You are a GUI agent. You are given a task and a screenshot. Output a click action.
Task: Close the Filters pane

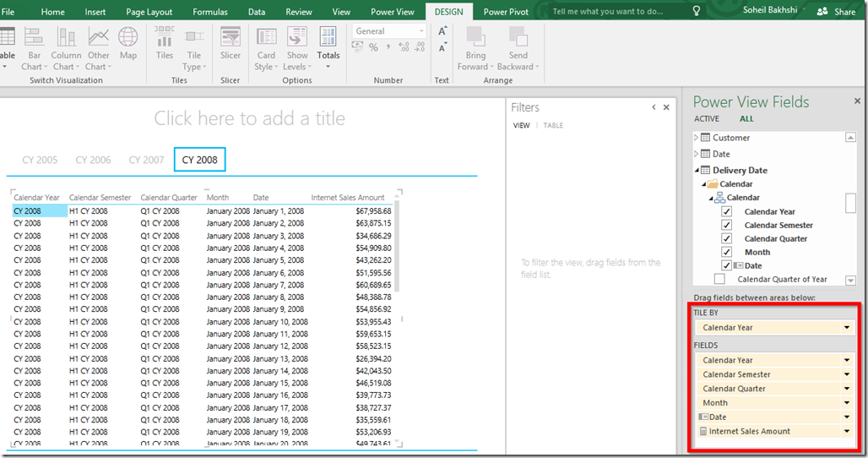[x=666, y=107]
